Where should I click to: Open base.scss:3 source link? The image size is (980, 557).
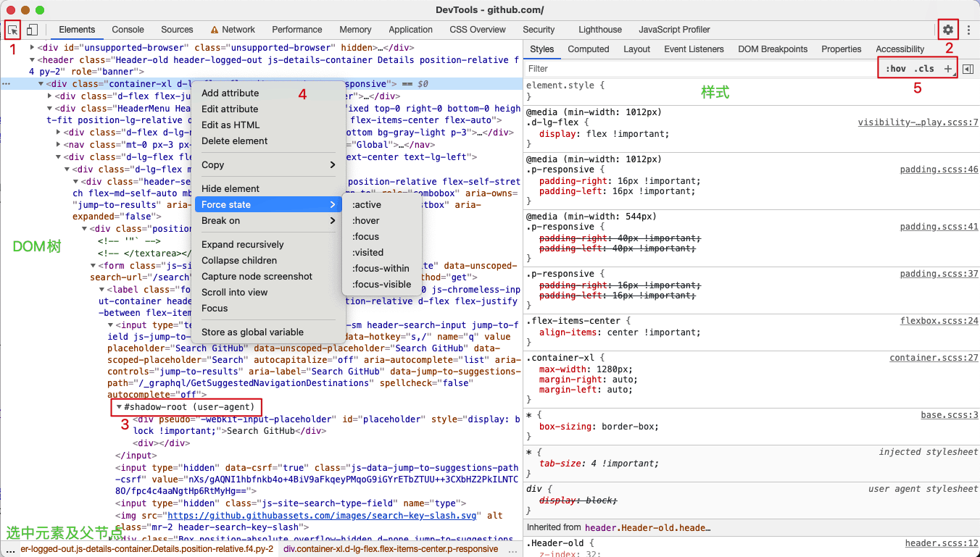[950, 415]
